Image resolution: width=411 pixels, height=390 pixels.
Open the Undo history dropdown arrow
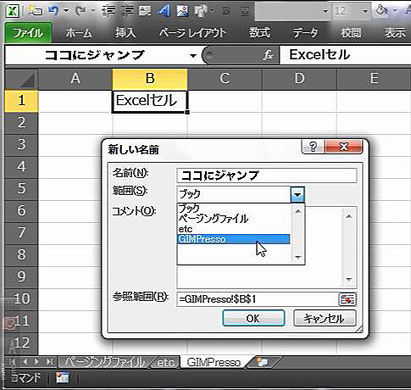pyautogui.click(x=66, y=11)
